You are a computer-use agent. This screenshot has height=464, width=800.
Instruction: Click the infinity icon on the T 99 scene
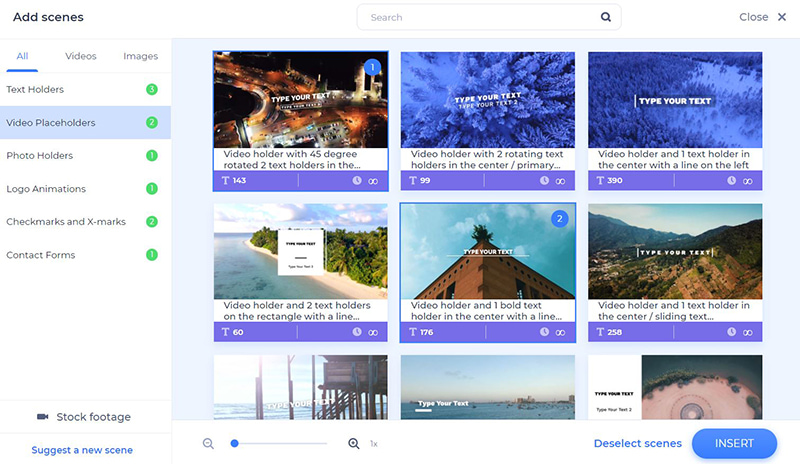pyautogui.click(x=560, y=181)
